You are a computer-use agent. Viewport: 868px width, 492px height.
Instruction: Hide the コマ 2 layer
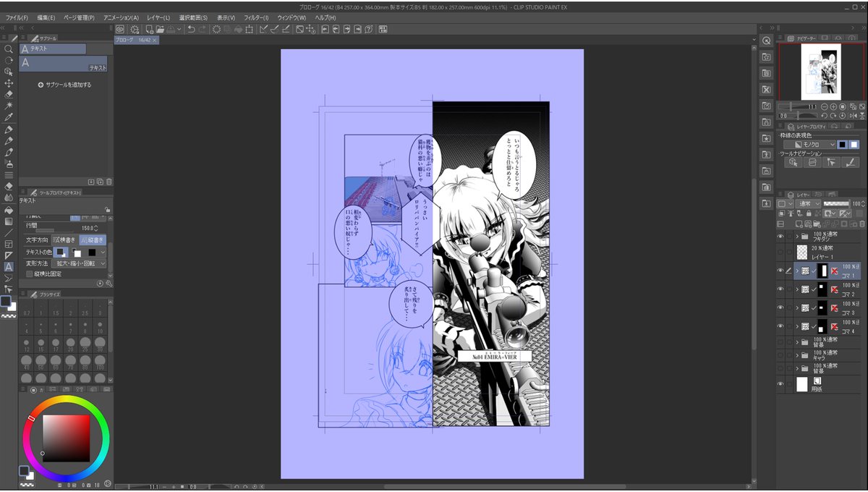tap(780, 289)
